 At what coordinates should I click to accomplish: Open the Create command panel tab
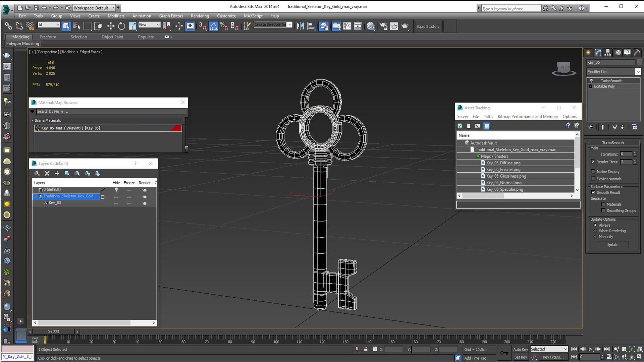tap(588, 53)
